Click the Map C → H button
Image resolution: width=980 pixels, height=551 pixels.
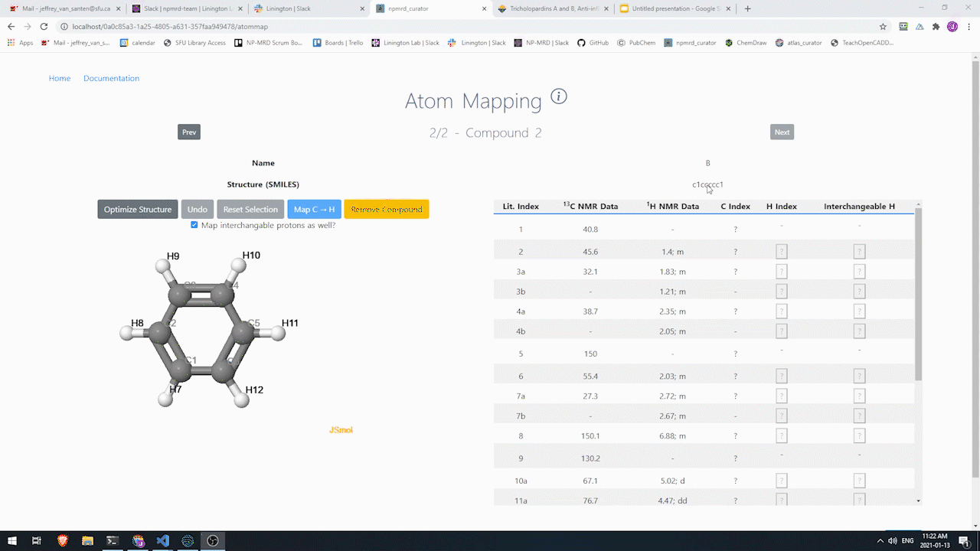pyautogui.click(x=314, y=209)
